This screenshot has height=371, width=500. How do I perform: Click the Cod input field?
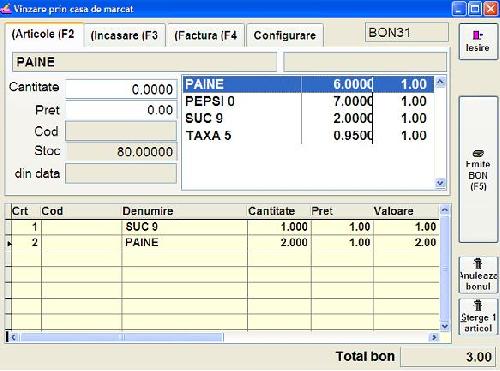click(x=121, y=131)
